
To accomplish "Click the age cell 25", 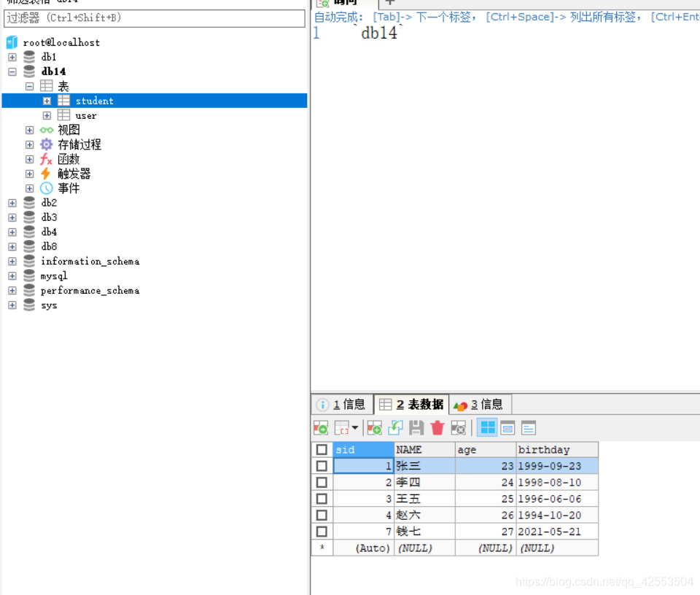I will click(486, 499).
